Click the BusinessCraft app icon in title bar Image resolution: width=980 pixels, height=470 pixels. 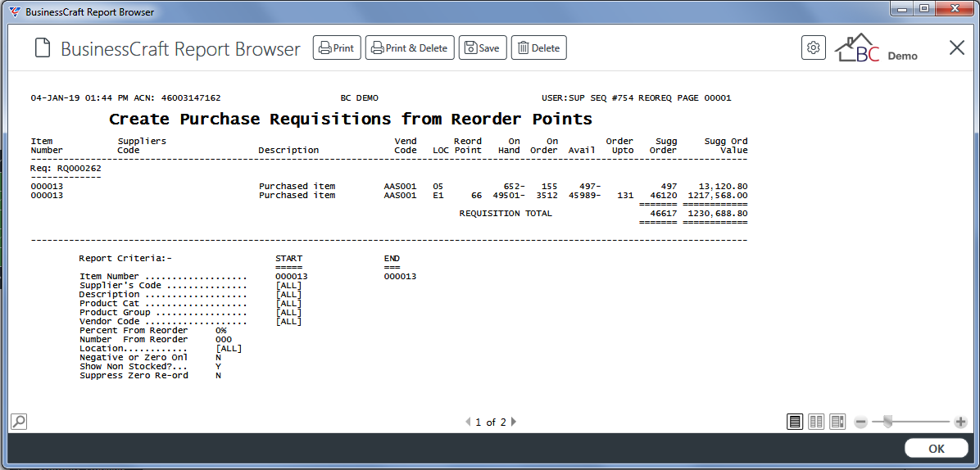pyautogui.click(x=14, y=11)
